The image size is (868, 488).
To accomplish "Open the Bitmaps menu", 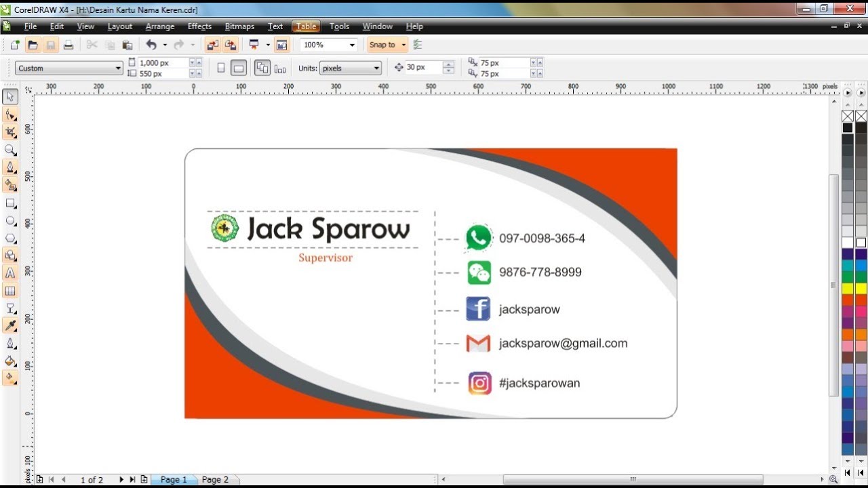I will [239, 26].
